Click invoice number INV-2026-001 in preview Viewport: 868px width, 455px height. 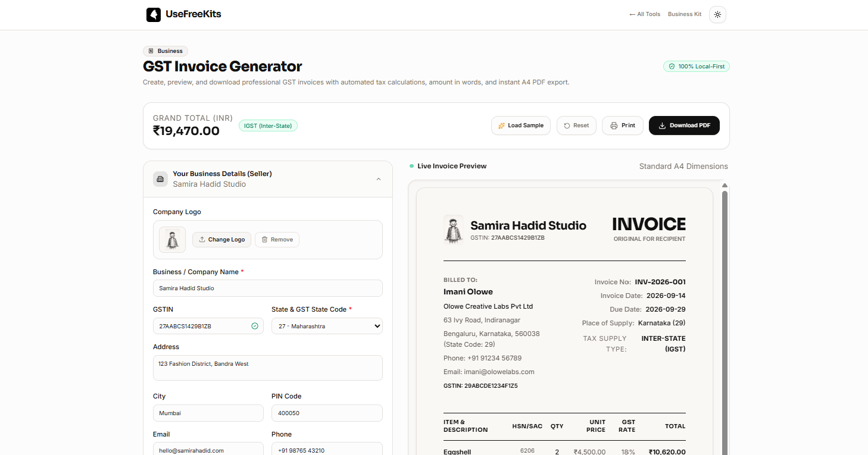click(660, 282)
